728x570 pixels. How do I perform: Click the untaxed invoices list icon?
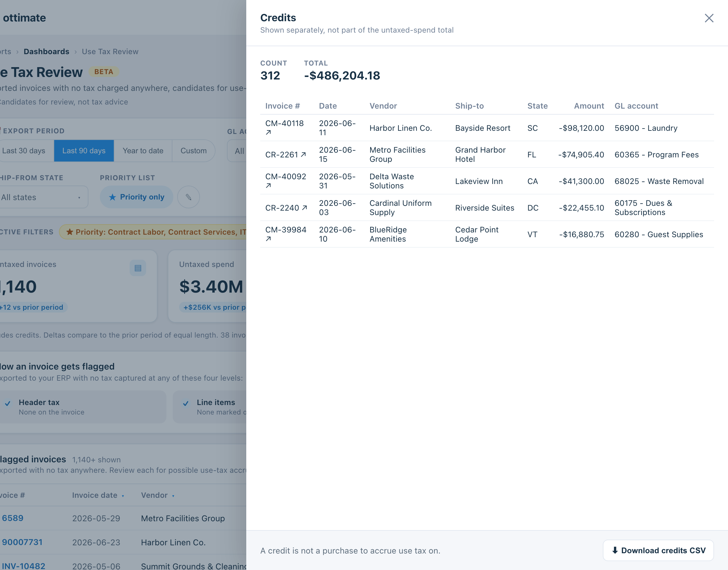tap(138, 268)
